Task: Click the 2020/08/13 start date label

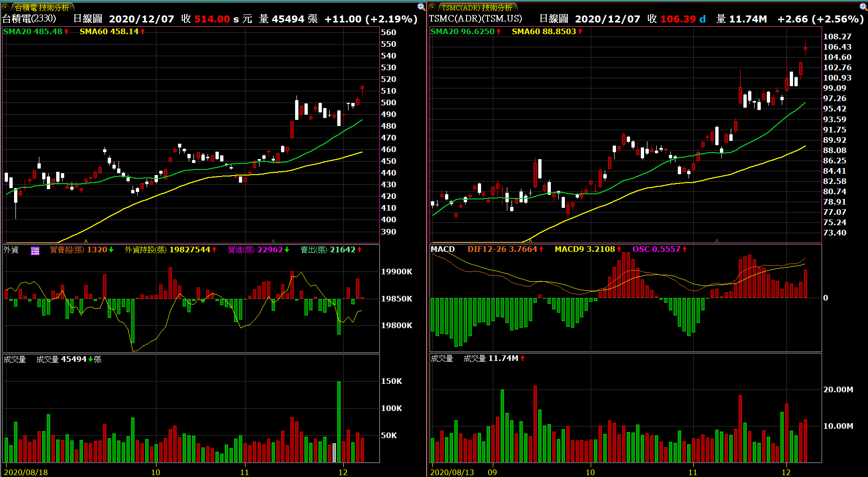Action: pos(452,472)
